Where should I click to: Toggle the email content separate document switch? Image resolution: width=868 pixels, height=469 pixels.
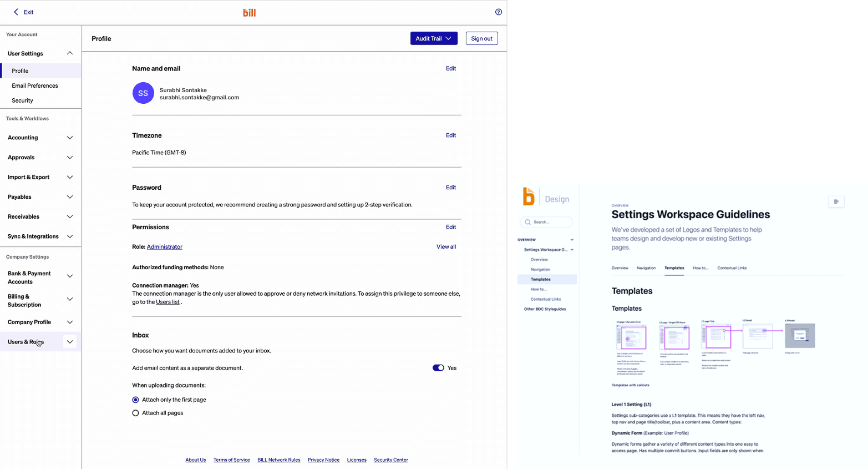click(x=438, y=368)
